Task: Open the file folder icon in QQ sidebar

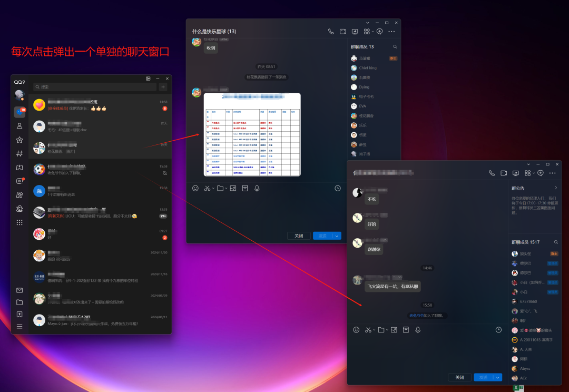Action: coord(19,302)
